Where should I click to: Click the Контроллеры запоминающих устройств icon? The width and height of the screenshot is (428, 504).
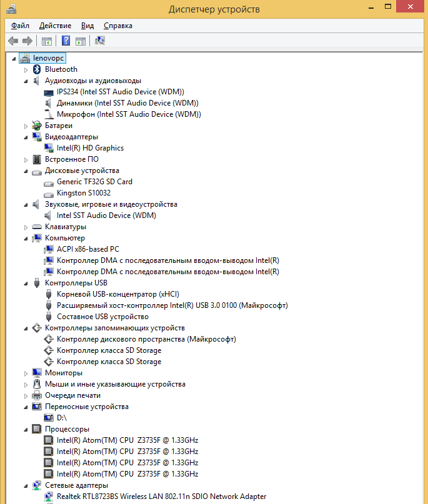[37, 328]
